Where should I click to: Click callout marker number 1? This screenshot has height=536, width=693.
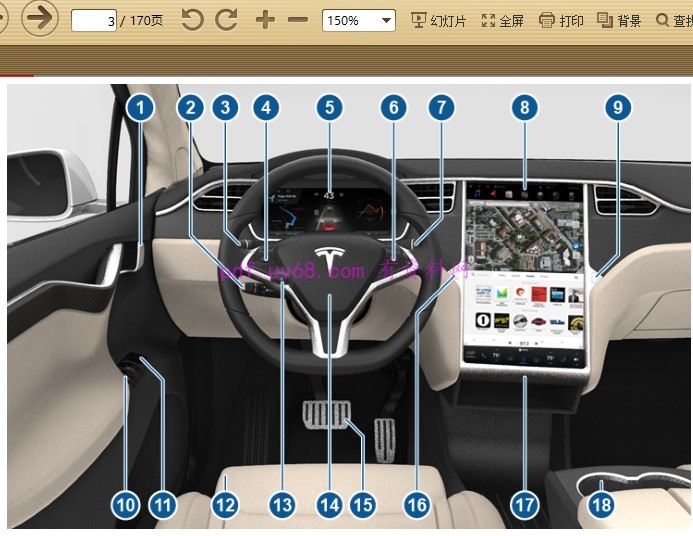pos(141,108)
